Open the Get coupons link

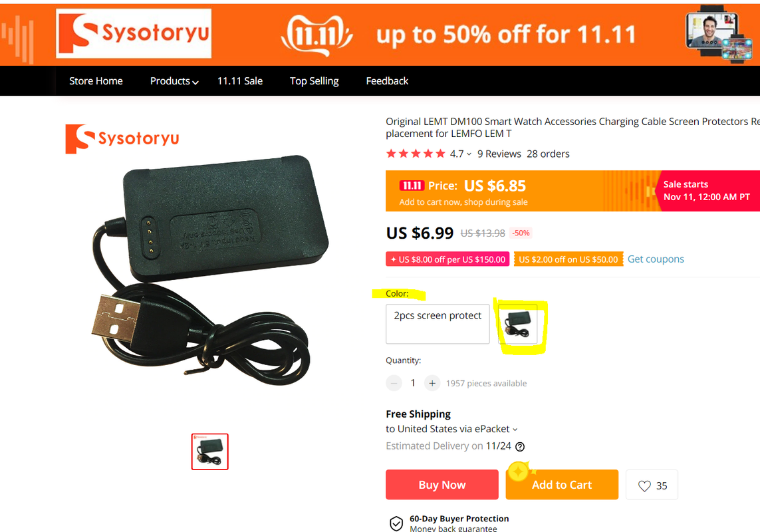click(x=656, y=259)
